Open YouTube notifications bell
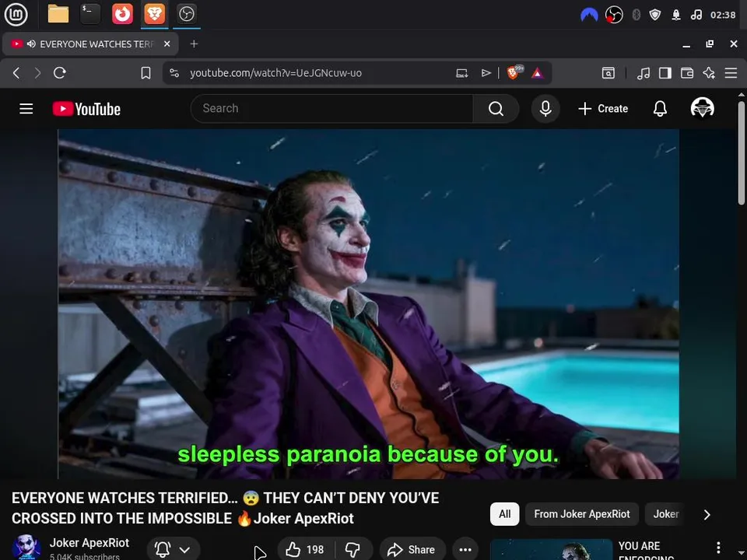The image size is (747, 560). tap(660, 109)
